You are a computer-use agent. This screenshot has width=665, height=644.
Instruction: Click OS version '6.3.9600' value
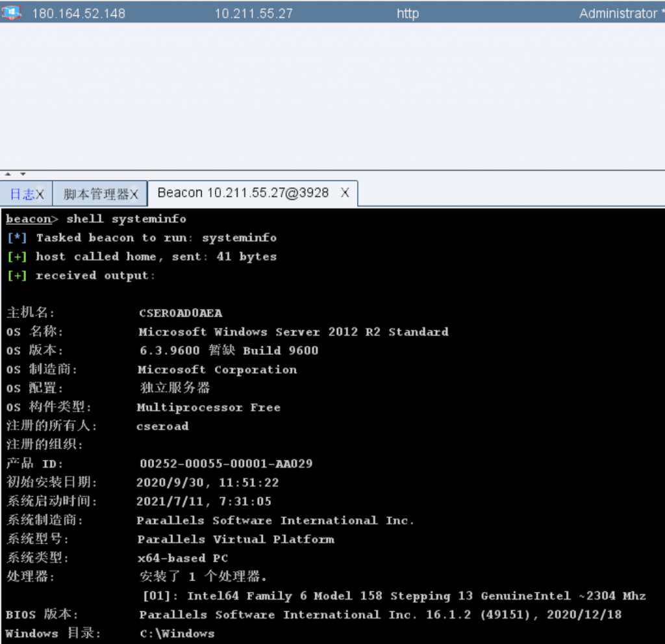[169, 351]
